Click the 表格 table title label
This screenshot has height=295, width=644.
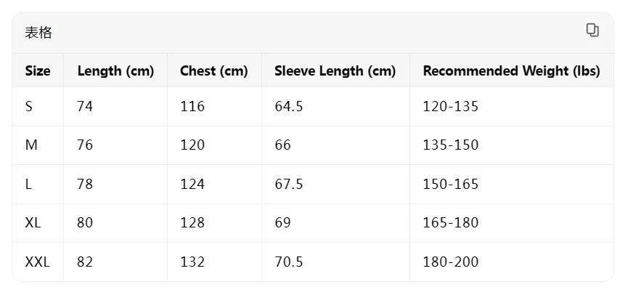(38, 33)
